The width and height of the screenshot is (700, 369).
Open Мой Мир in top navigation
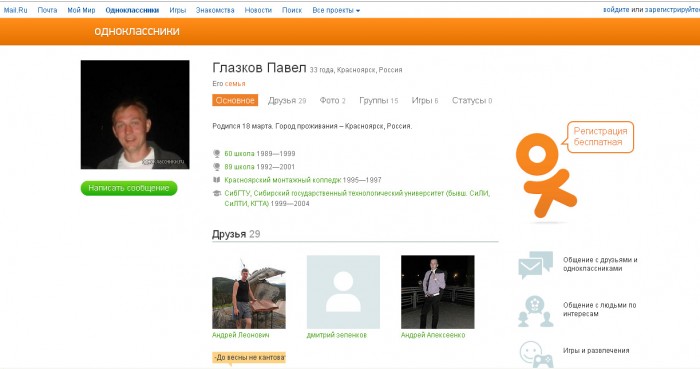81,10
